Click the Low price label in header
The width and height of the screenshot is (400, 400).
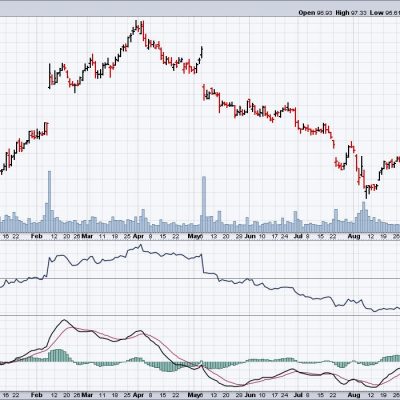(377, 13)
